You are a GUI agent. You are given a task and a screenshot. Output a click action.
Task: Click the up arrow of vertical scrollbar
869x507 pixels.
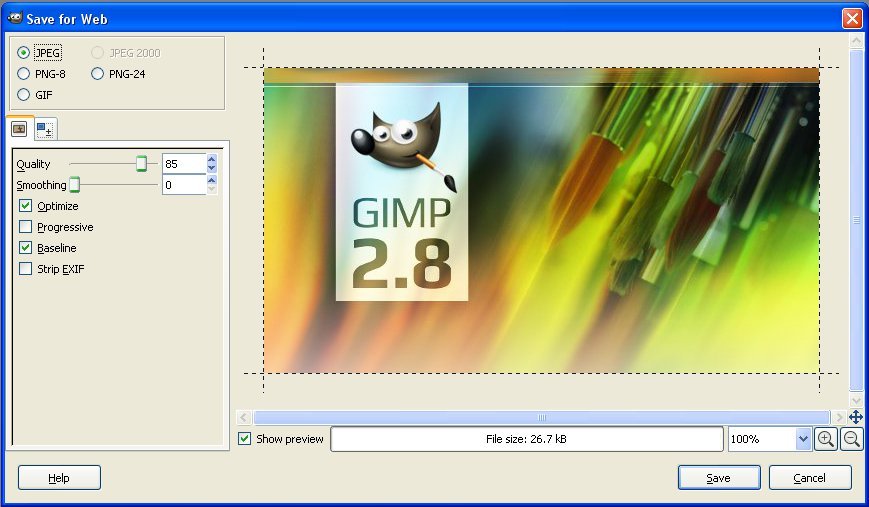pos(856,41)
